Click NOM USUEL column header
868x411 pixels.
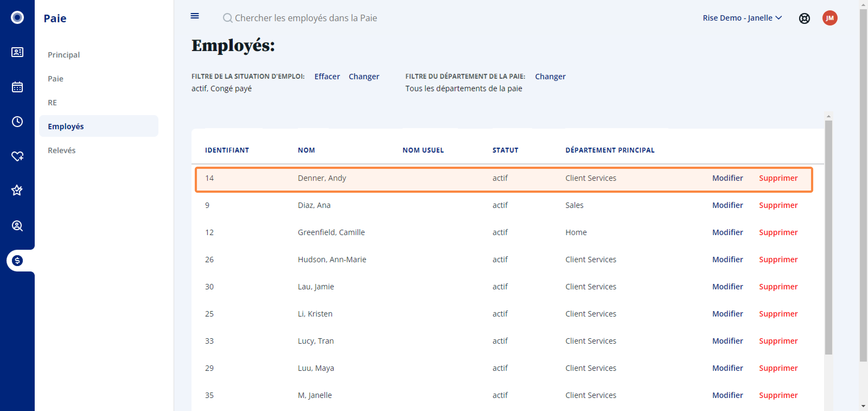coord(423,150)
